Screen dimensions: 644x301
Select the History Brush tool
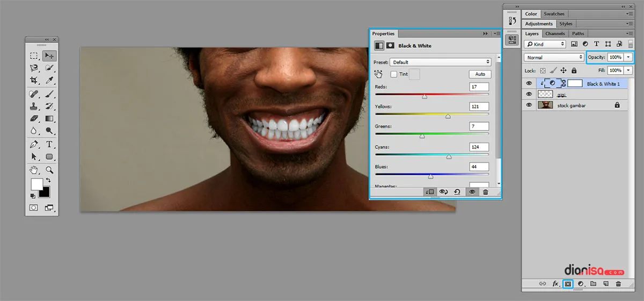(x=49, y=106)
